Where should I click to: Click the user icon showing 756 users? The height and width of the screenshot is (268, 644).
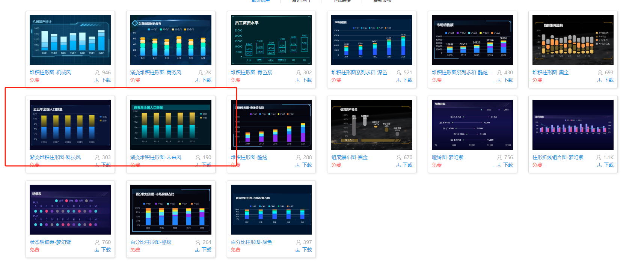click(499, 157)
